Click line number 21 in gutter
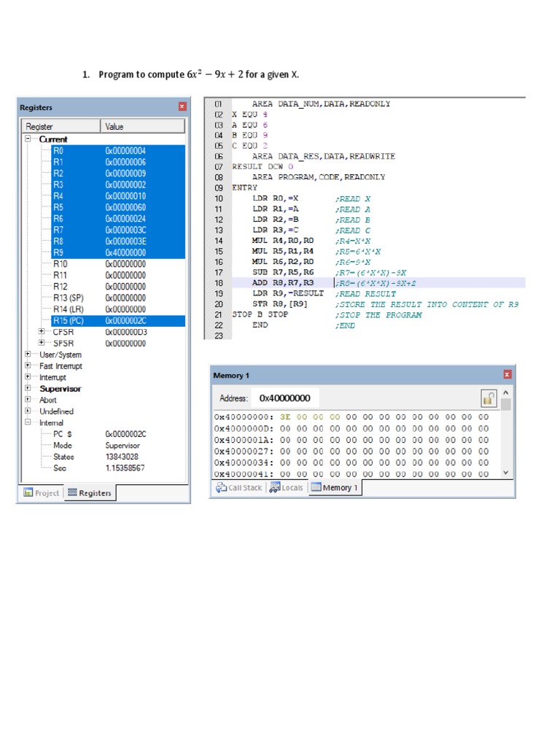Screen dimensions: 560x747 219,314
